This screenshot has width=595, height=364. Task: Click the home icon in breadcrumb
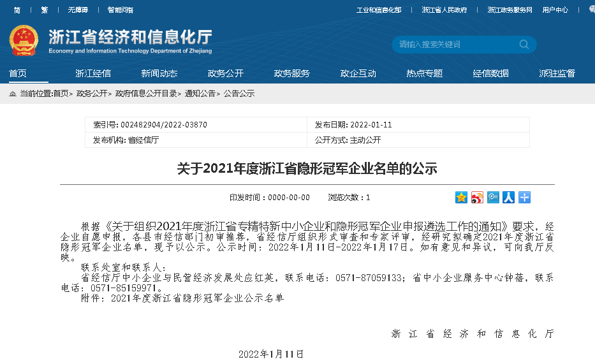click(13, 94)
